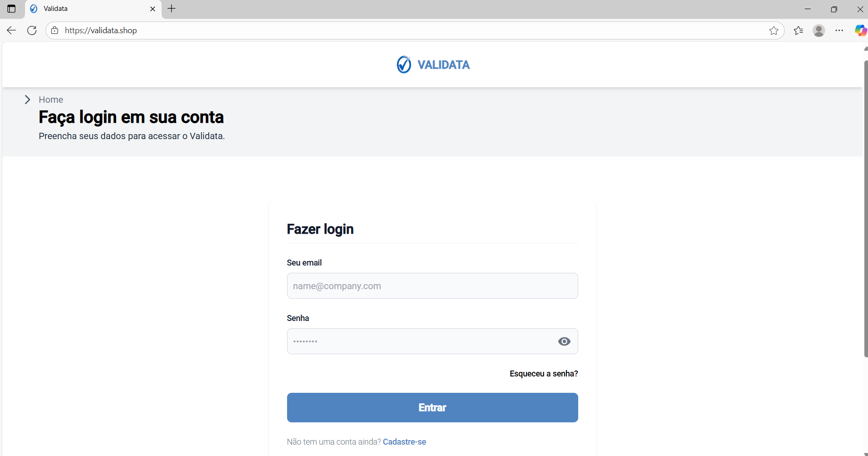Image resolution: width=868 pixels, height=456 pixels.
Task: Click the Seu email input field
Action: click(432, 286)
